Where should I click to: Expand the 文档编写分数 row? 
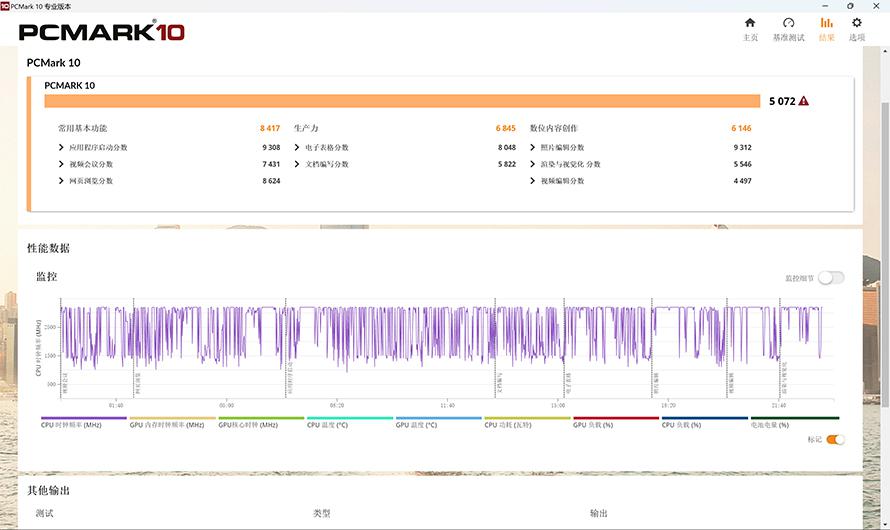tap(297, 164)
